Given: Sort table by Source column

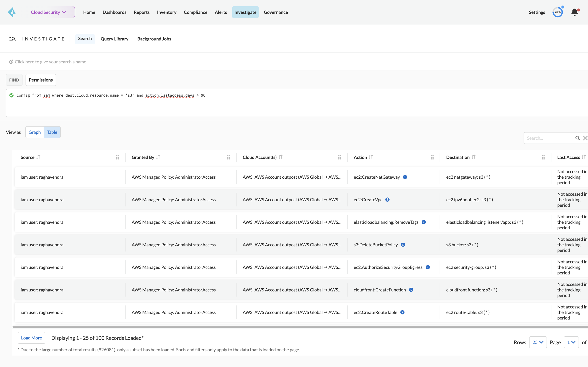Looking at the screenshot, I should (x=38, y=157).
